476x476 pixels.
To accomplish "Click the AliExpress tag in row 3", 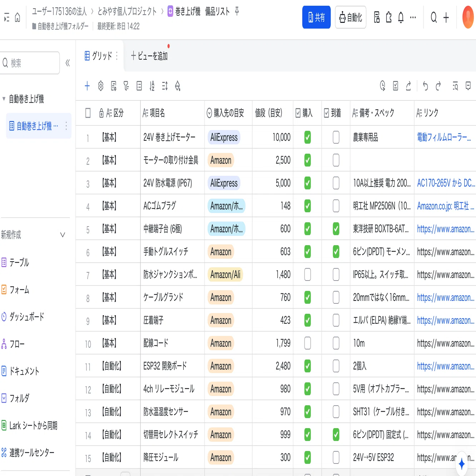I will 224,183.
